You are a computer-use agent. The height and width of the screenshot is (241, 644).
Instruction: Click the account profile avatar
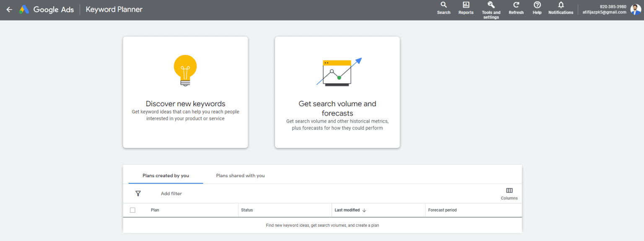click(x=636, y=10)
